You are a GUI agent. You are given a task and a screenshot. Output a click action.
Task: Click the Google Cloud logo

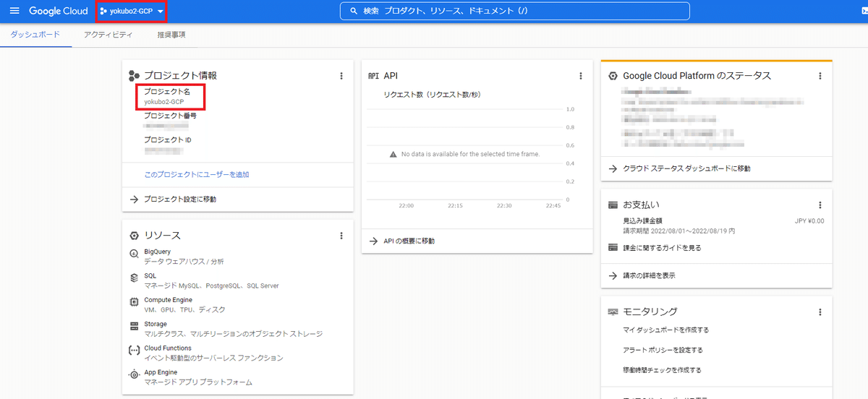58,11
